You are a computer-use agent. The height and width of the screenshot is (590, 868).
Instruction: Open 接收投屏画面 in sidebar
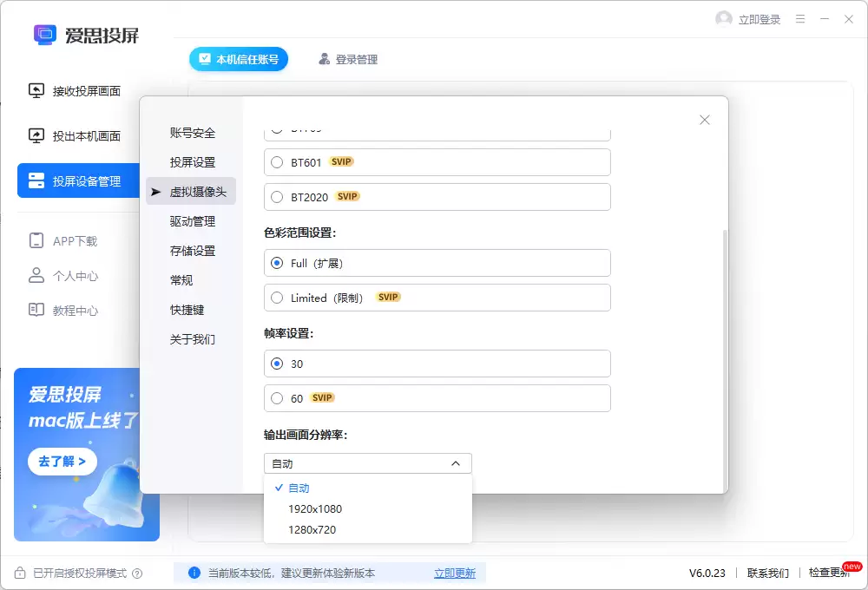click(75, 91)
